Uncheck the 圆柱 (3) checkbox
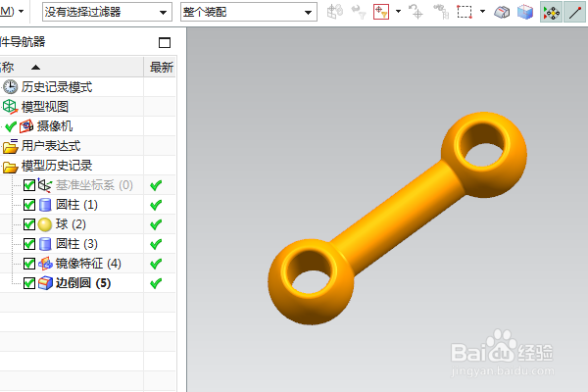 [x=29, y=244]
